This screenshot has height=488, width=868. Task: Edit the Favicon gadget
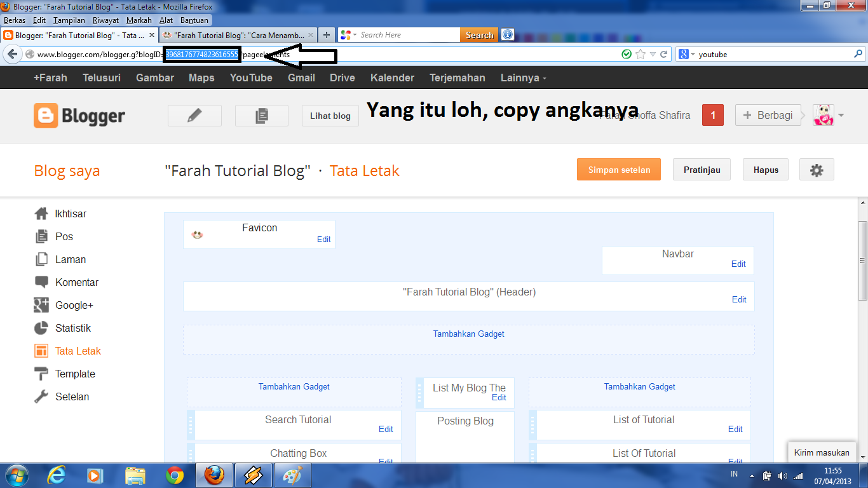(x=324, y=240)
